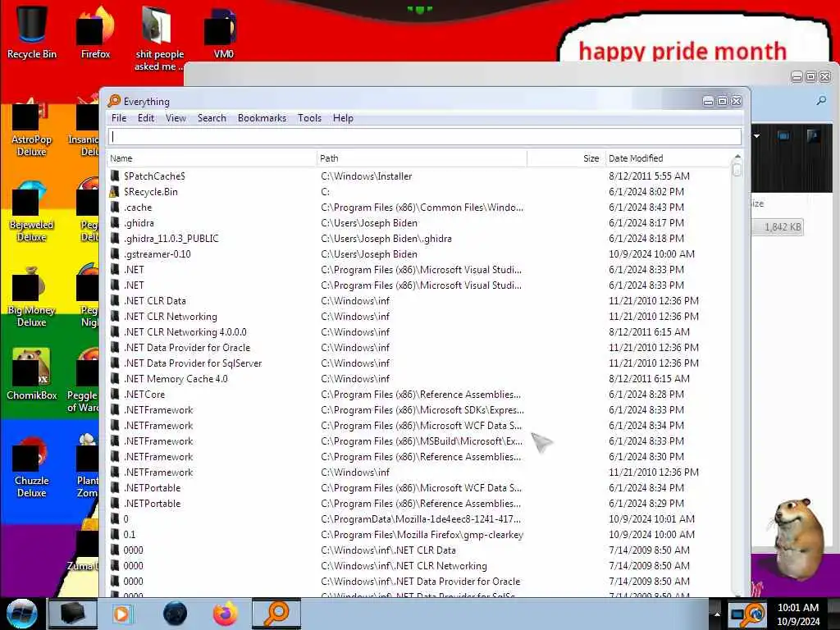Open the Firefox desktop shortcut
This screenshot has height=630, width=840.
(x=95, y=31)
